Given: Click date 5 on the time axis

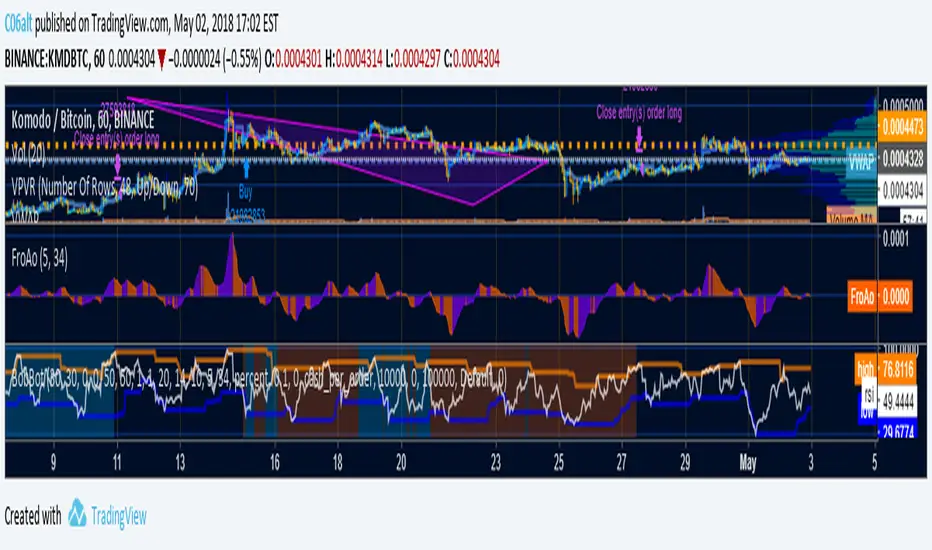Looking at the screenshot, I should [x=874, y=463].
